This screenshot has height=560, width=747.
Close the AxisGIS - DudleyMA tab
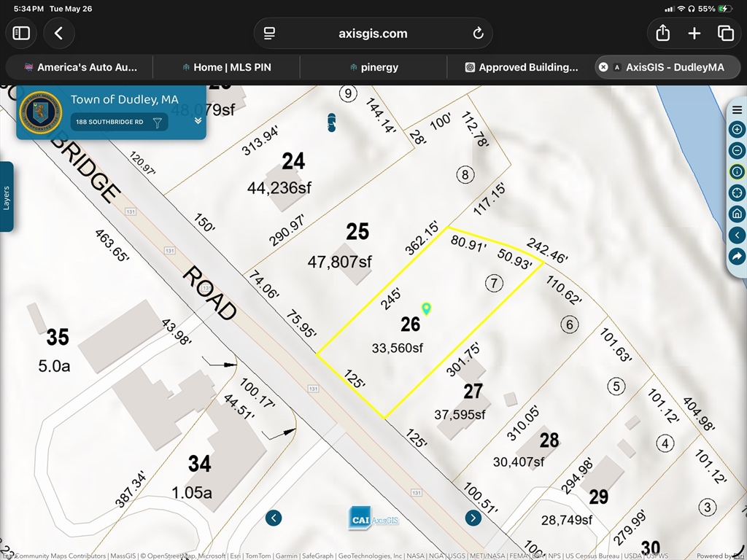pyautogui.click(x=603, y=67)
